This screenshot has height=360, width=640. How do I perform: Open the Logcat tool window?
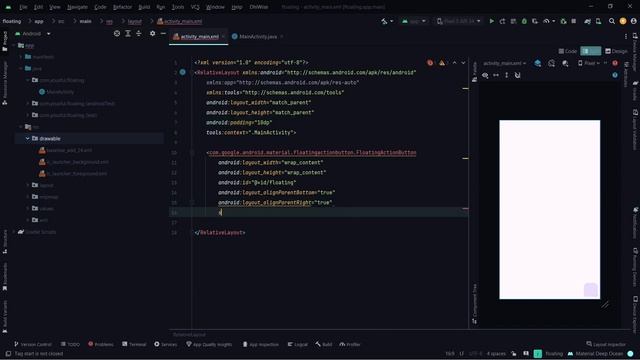(298, 344)
